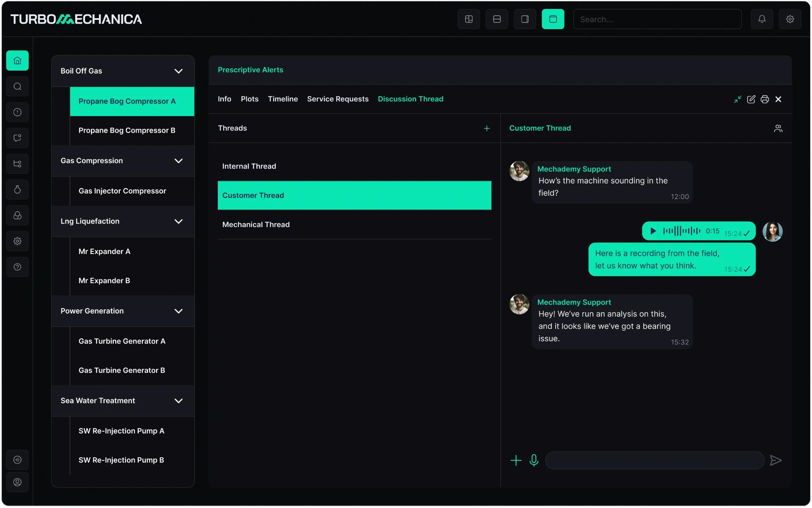Click the 'recording from the field' message
812x508 pixels.
tap(672, 259)
